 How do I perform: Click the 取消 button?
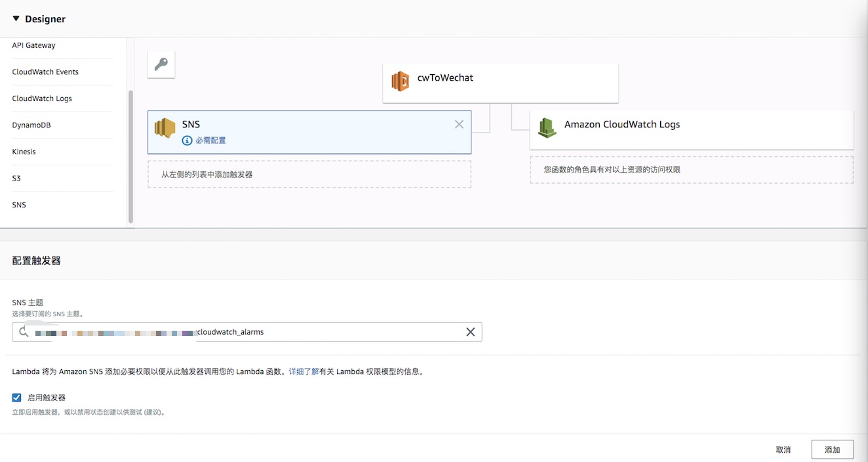point(783,450)
